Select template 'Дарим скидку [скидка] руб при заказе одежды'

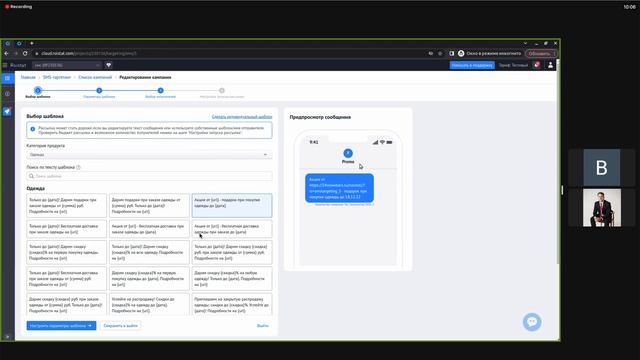(x=67, y=304)
